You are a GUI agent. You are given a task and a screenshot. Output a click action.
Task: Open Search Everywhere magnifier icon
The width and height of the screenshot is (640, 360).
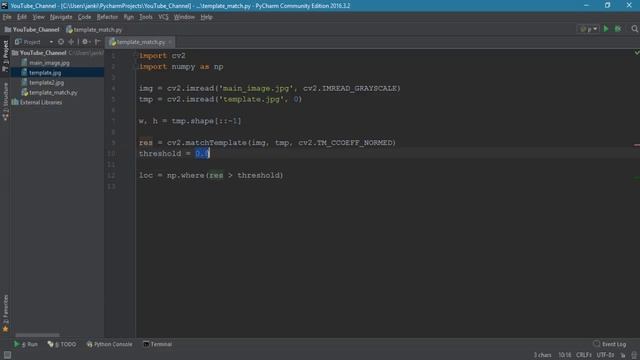(x=634, y=29)
